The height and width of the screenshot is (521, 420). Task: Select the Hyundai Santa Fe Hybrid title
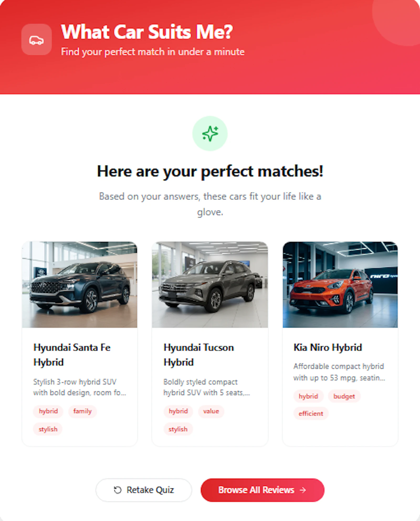click(72, 355)
